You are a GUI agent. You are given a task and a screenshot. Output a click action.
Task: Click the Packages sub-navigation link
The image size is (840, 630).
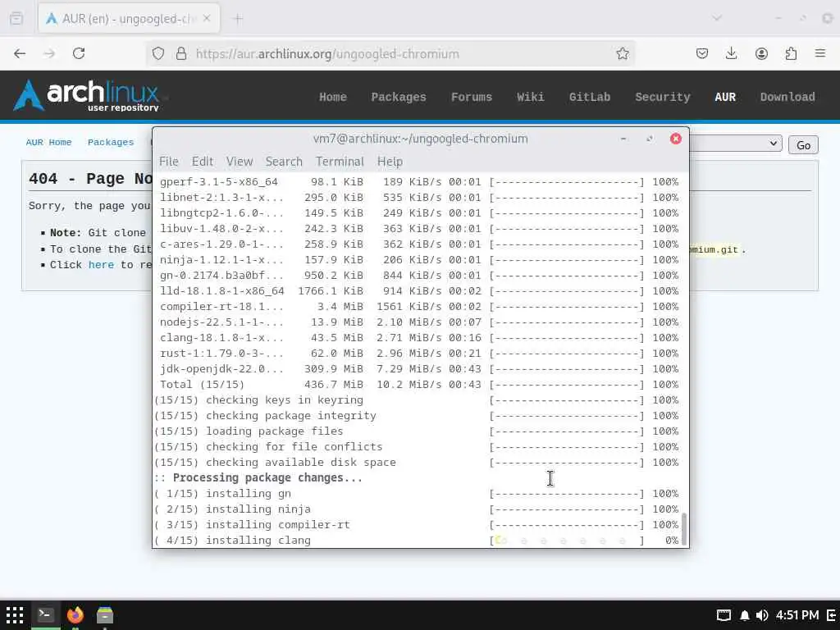tap(111, 143)
